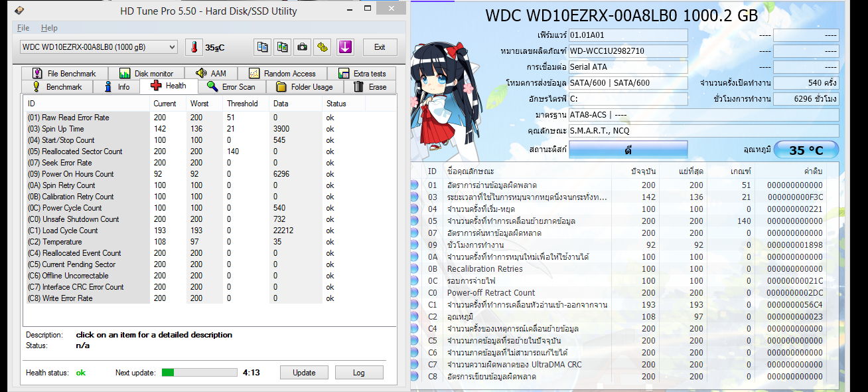Switch to the Info tab
The image size is (868, 392).
pyautogui.click(x=117, y=86)
